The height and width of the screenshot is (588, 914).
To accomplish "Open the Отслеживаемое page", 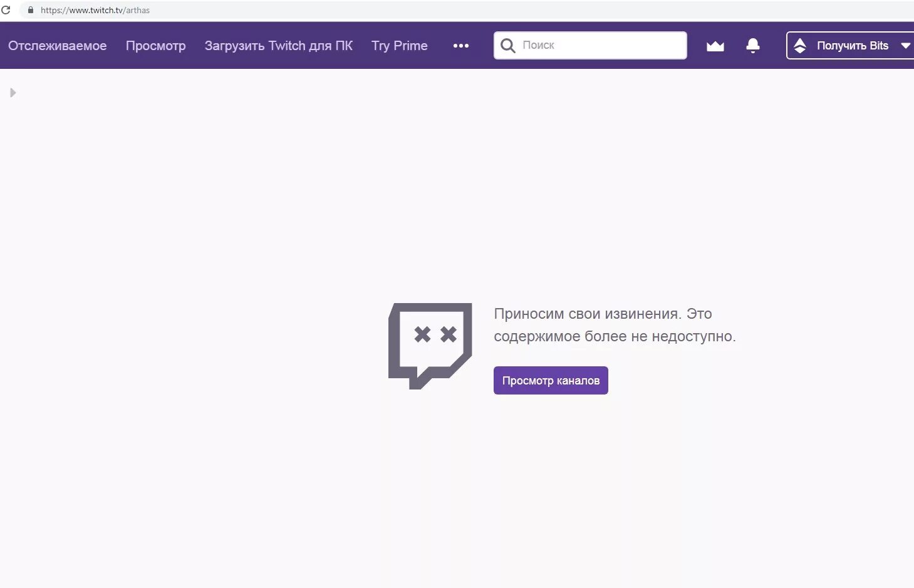I will [x=58, y=46].
